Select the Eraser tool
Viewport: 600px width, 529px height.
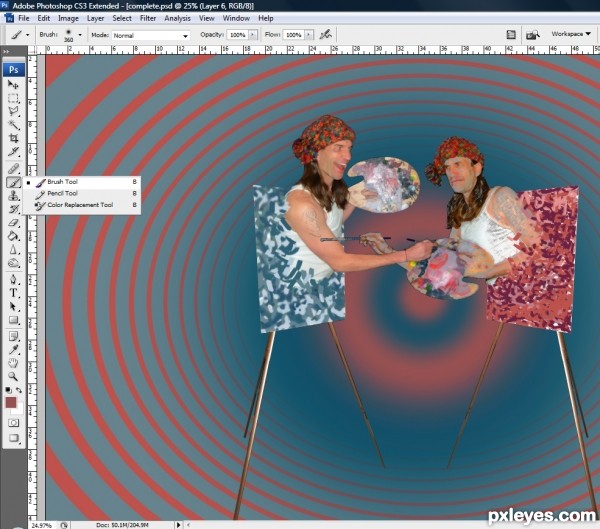click(x=13, y=223)
